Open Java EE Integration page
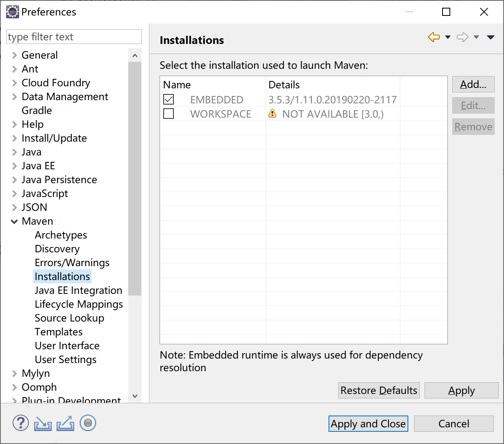The image size is (504, 444). 79,291
